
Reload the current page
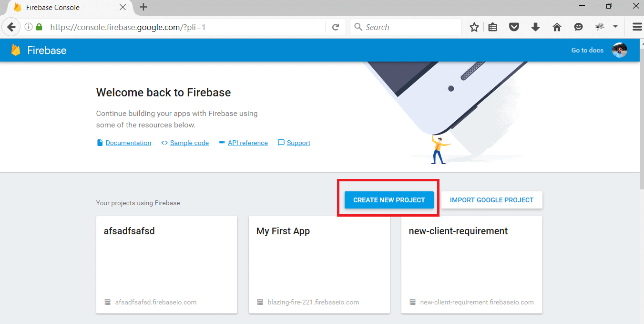tap(336, 27)
